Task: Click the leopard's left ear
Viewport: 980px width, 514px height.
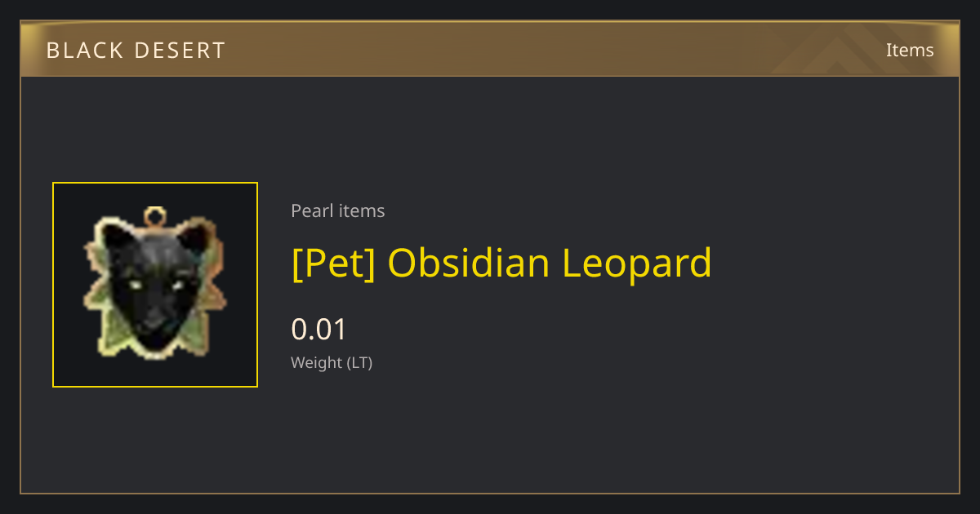Action: coord(115,237)
